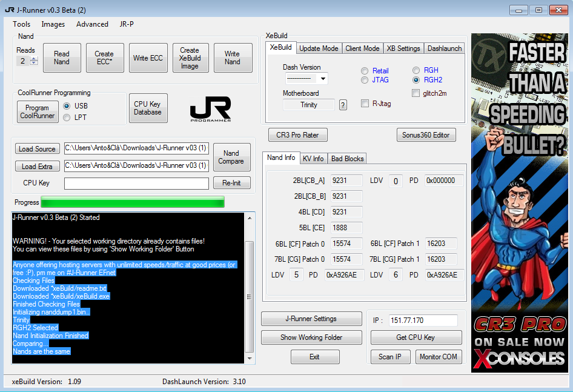The image size is (573, 392).
Task: Open the Tools menu
Action: [x=21, y=24]
